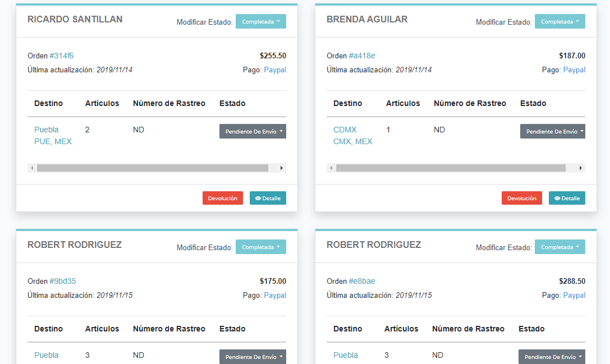610x364 pixels.
Task: Expand Completada status for order #9bd35
Action: 261,247
